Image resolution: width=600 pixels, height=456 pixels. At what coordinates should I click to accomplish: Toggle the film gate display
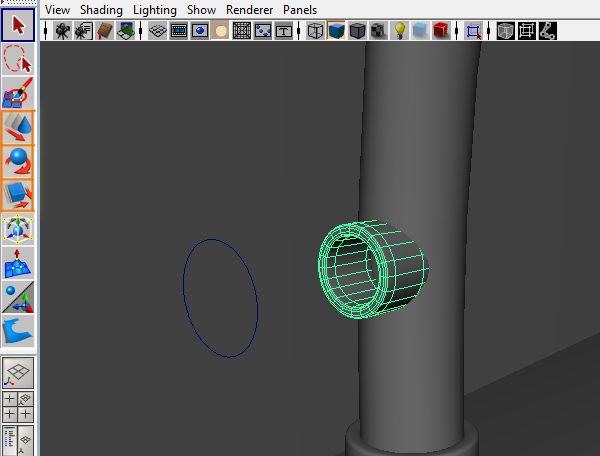point(179,31)
